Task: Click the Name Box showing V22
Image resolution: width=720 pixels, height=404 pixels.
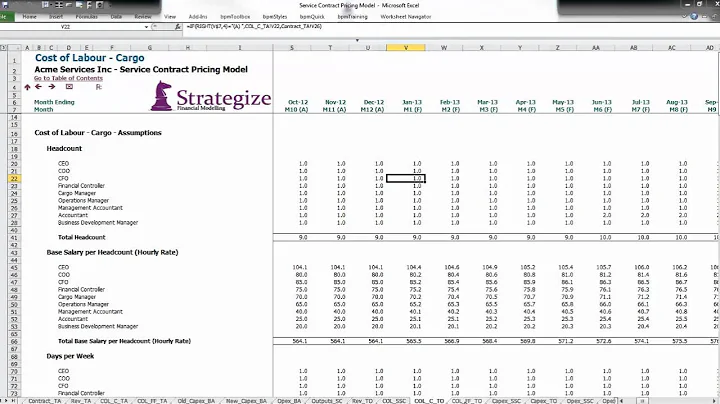Action: coord(65,27)
